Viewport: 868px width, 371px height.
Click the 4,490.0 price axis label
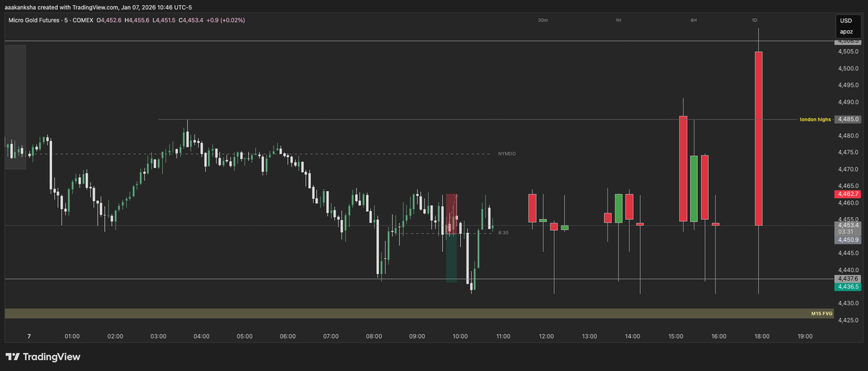[848, 103]
